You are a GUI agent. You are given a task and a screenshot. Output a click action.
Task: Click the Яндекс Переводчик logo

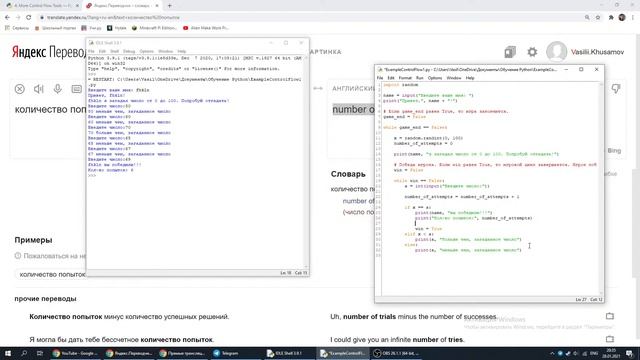pos(49,52)
